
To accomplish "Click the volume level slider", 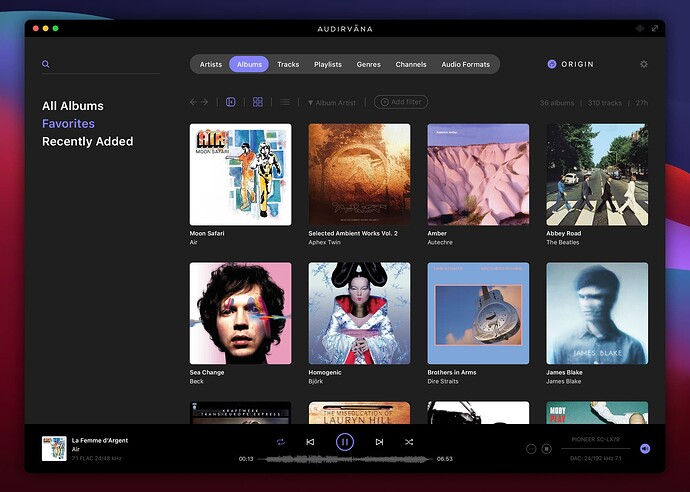I will click(x=596, y=448).
